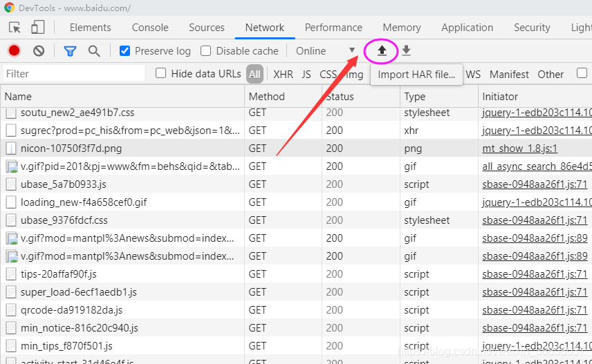The height and width of the screenshot is (364, 592).
Task: Open jquery-1-edb203c114 link in soutu_new2 row
Action: [x=537, y=113]
